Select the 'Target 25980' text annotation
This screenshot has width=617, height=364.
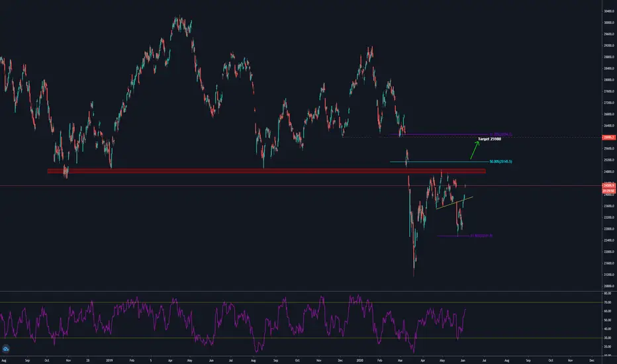pyautogui.click(x=489, y=139)
